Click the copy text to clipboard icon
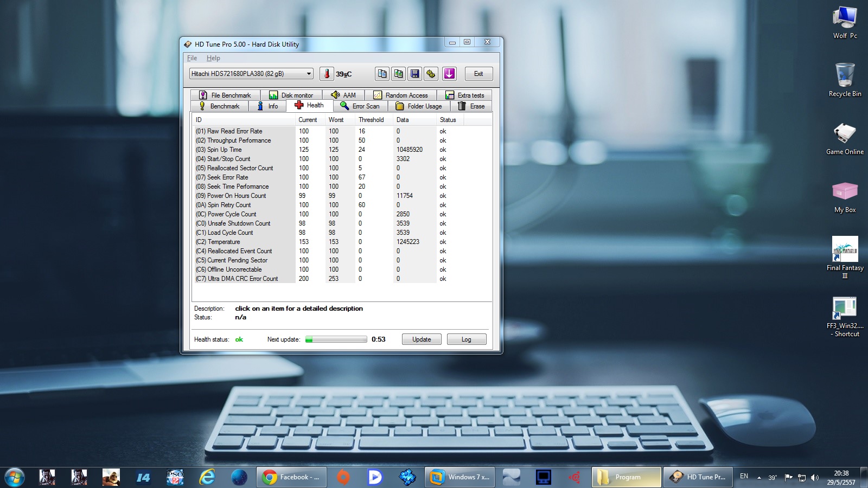Image resolution: width=868 pixels, height=488 pixels. pos(382,74)
